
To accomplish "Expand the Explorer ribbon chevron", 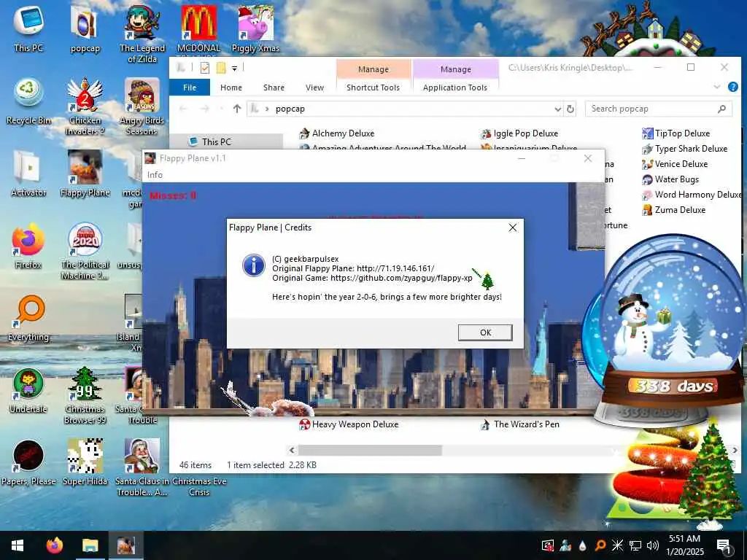I will 717,87.
